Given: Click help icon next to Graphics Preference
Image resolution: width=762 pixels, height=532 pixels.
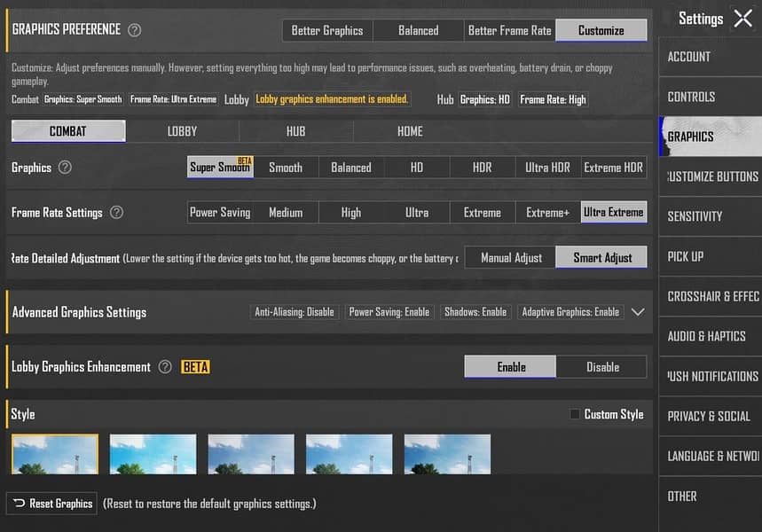Looking at the screenshot, I should pyautogui.click(x=135, y=30).
